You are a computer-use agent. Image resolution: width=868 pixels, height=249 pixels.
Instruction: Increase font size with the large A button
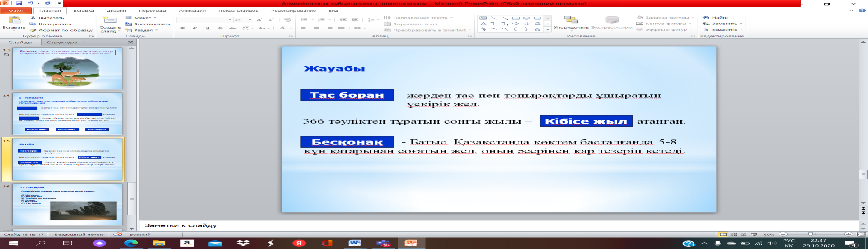point(259,19)
